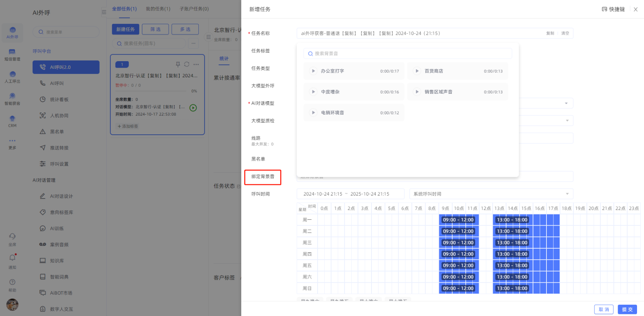644x316 pixels.
Task: Start the task with green play icon
Action: click(193, 108)
